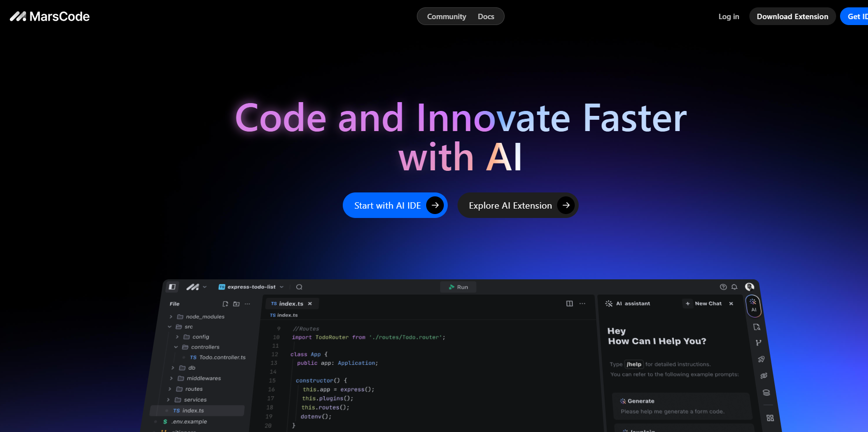
Task: Click the /help command chip
Action: point(634,364)
